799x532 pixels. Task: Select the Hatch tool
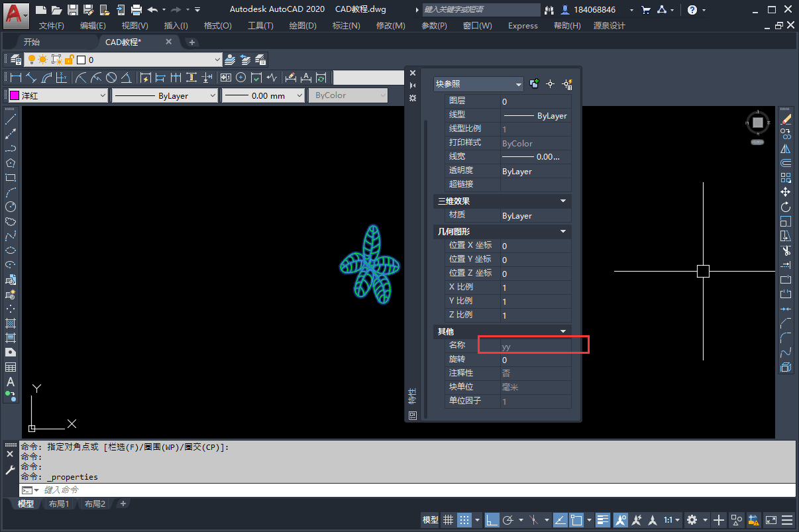(x=11, y=323)
